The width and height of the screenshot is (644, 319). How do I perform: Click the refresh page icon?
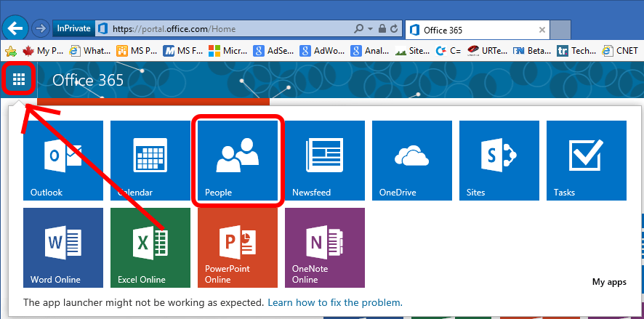click(x=393, y=29)
